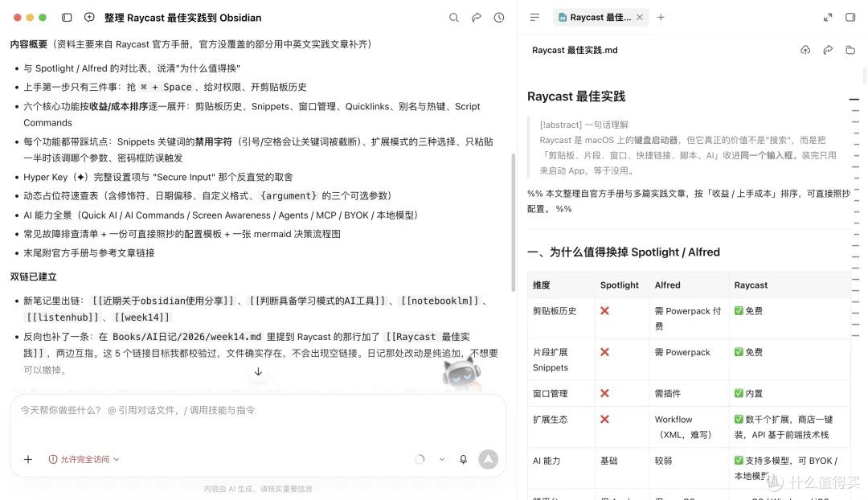The width and height of the screenshot is (868, 500).
Task: Click the loading spinner indicator
Action: (x=420, y=459)
